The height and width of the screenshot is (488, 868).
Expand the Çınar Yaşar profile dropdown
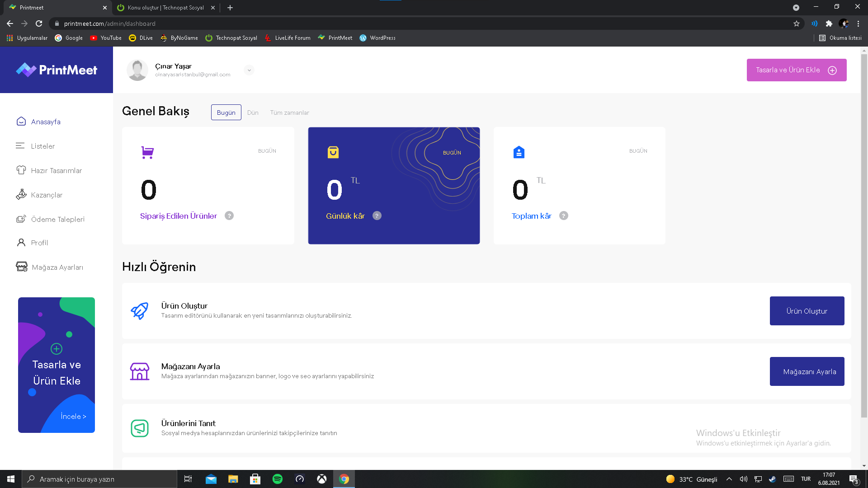point(249,70)
